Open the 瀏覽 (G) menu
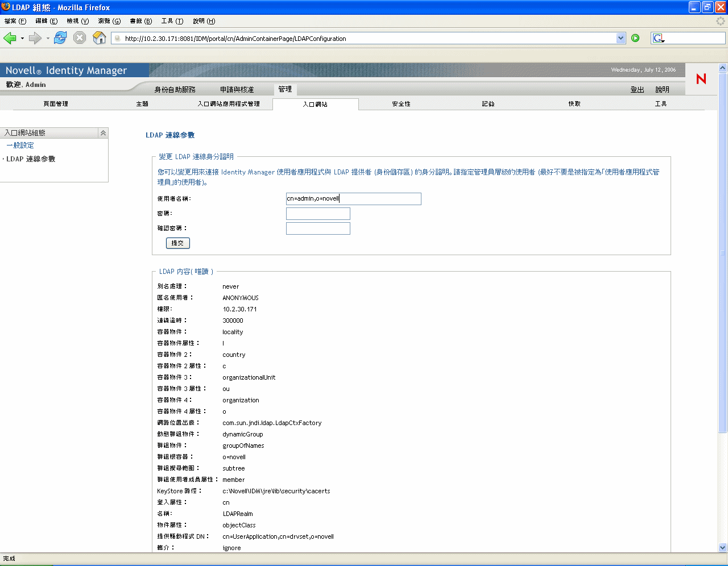Viewport: 728px width, 566px height. tap(109, 21)
